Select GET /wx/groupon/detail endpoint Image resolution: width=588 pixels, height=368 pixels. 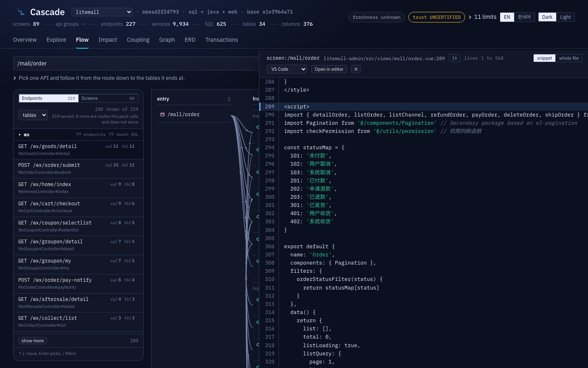point(78,245)
